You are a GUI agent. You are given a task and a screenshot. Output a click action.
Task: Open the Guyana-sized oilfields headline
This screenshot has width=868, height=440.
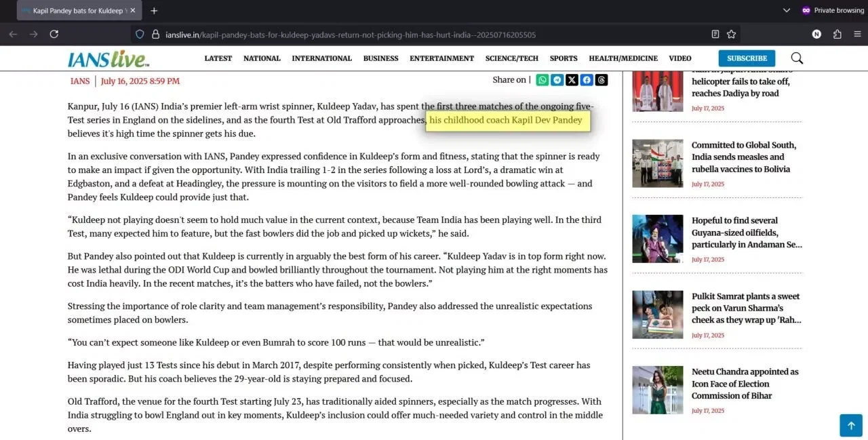point(747,233)
